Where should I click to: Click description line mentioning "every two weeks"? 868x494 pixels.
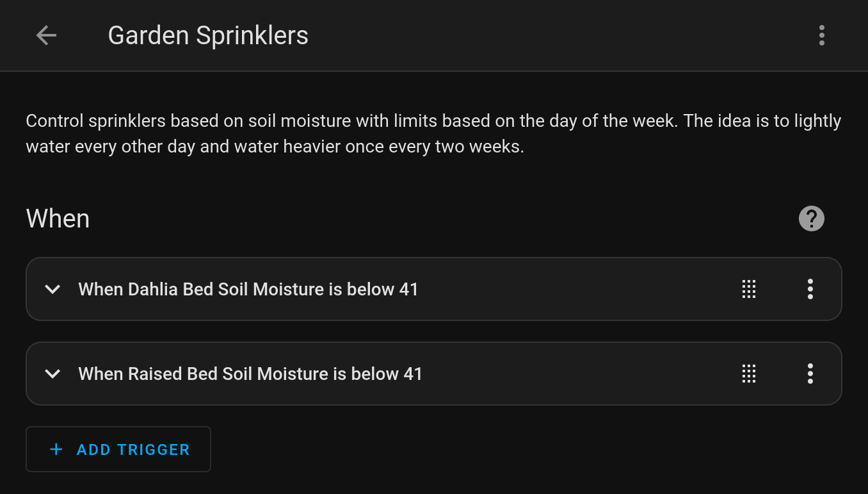275,147
